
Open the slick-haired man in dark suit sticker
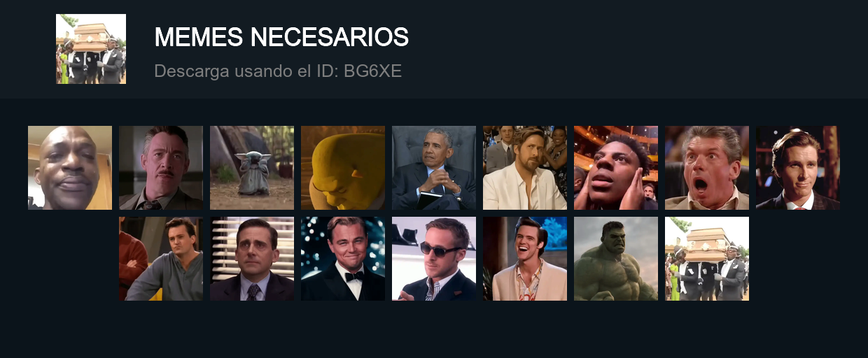[x=798, y=168]
